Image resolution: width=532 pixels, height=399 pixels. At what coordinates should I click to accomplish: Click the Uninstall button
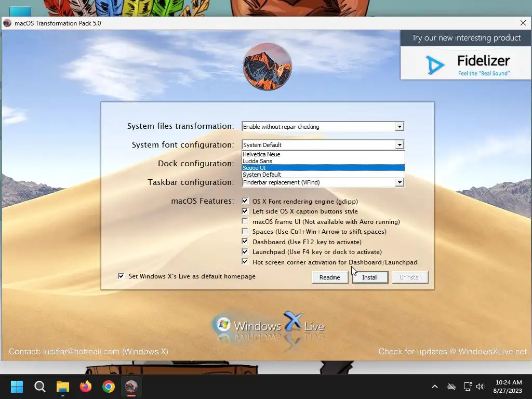pos(410,277)
